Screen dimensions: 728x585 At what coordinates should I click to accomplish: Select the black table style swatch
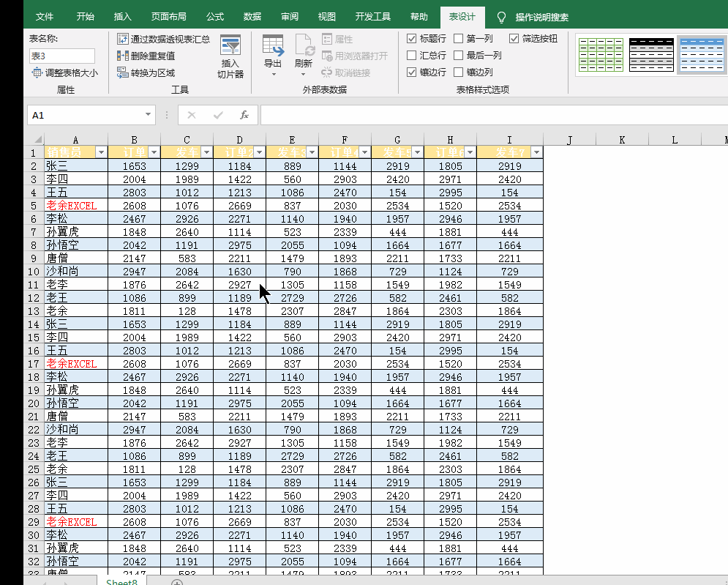651,56
